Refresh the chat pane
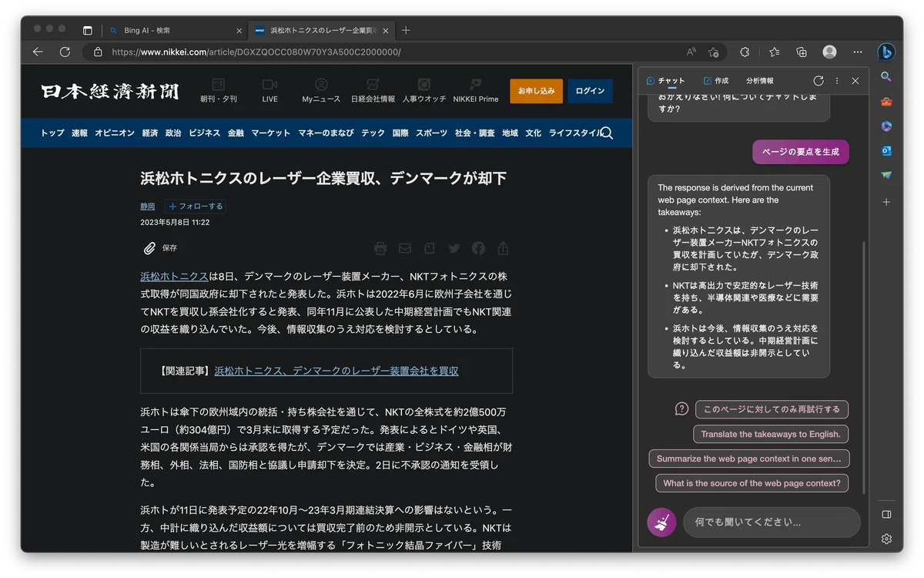The width and height of the screenshot is (924, 578). [x=819, y=80]
